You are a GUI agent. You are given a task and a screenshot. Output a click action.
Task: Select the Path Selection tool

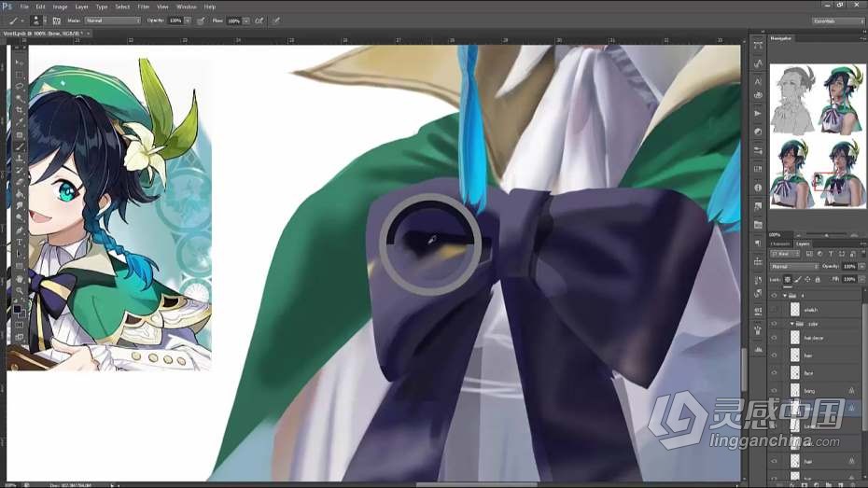coord(20,254)
